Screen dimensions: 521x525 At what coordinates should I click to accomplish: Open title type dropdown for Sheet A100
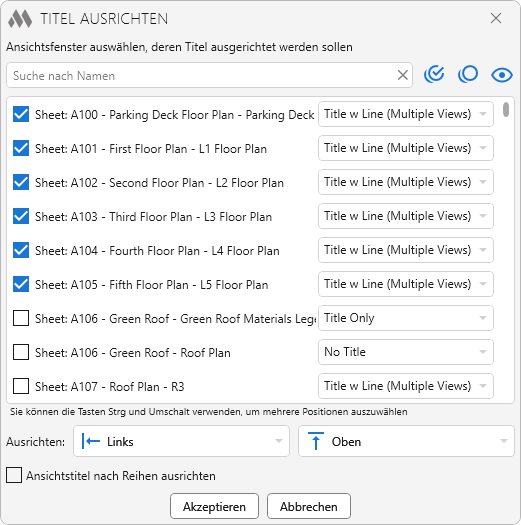point(406,114)
